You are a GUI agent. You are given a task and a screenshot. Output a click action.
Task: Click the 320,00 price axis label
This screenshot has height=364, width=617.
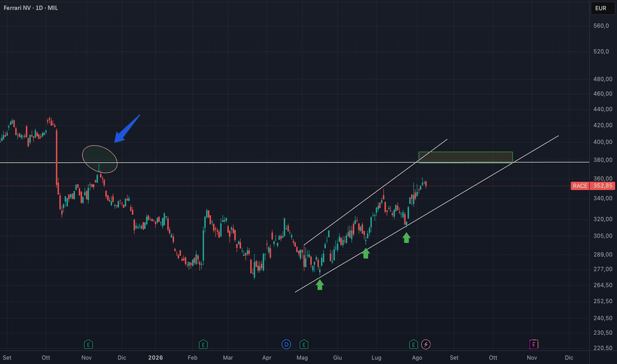coord(603,219)
